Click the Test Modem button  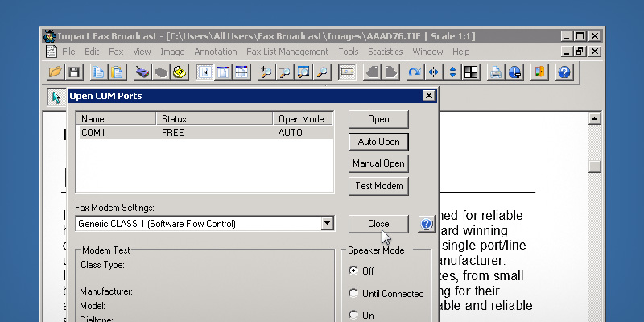tap(378, 186)
